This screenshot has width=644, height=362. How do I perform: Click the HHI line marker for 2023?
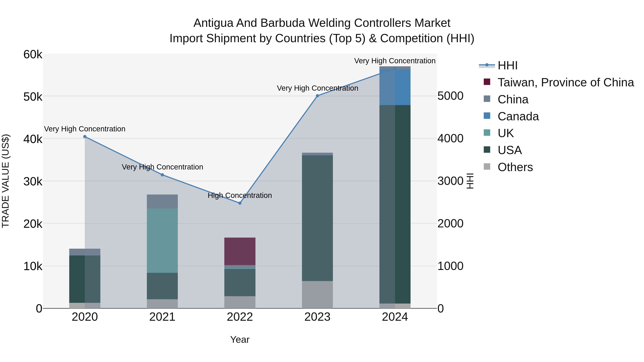tap(317, 96)
